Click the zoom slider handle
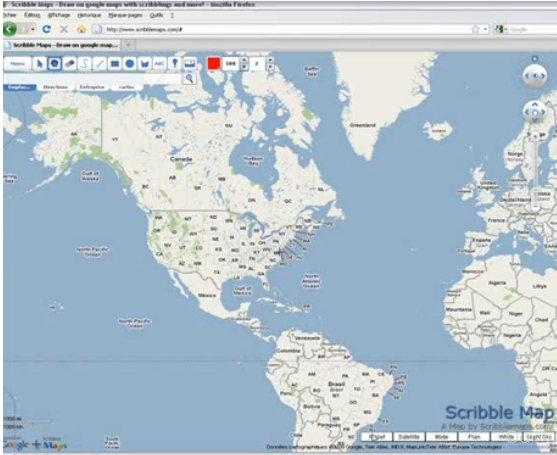Screen dimensions: 557x455 535,191
